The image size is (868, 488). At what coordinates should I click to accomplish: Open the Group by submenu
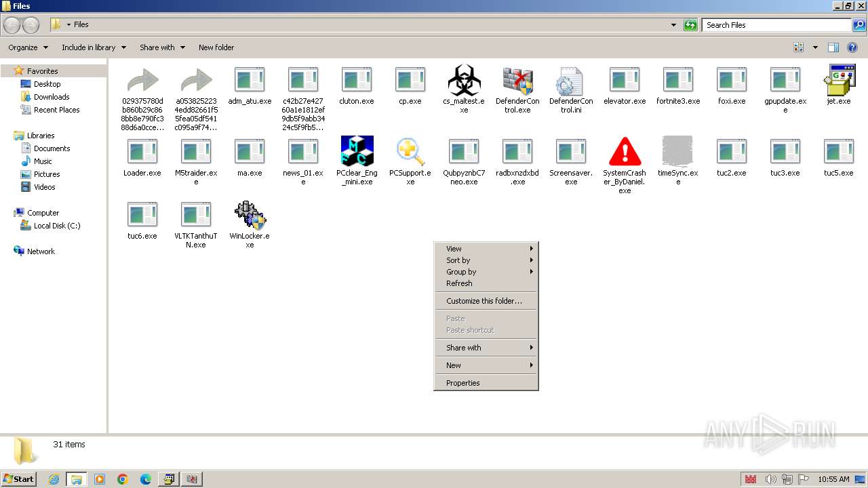tap(486, 272)
